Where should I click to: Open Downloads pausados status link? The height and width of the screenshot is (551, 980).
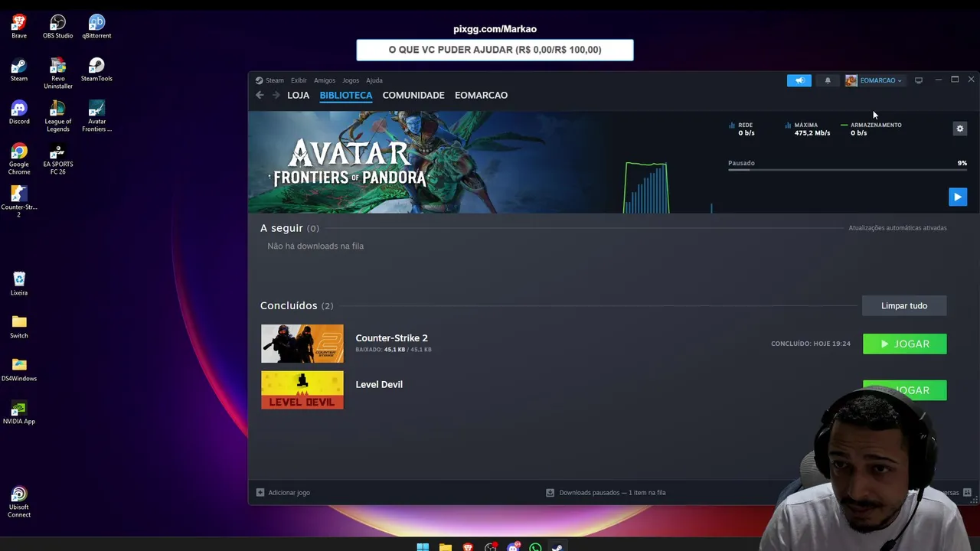[606, 492]
